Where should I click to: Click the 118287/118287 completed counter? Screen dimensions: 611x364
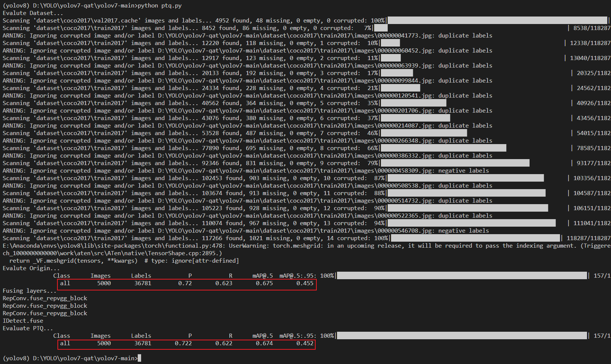tap(588, 238)
